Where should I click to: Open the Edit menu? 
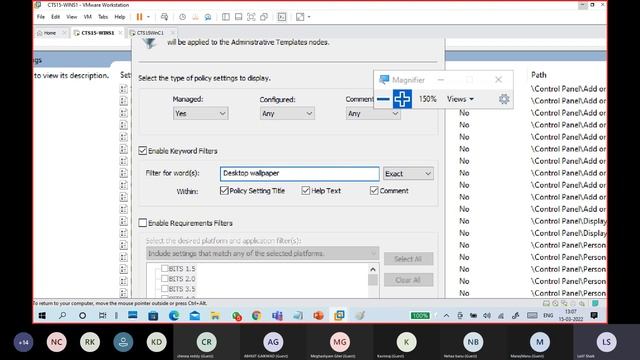tap(56, 17)
